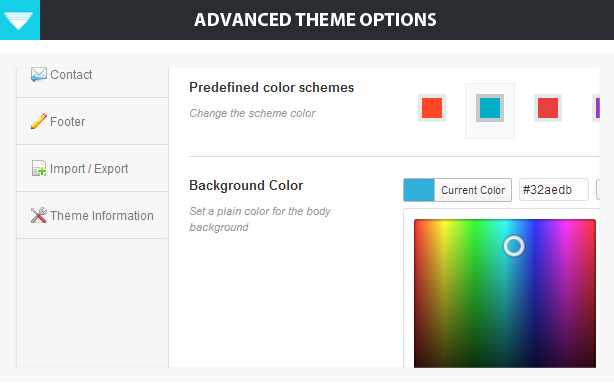Choose the crimson red color scheme swatch
Viewport: 614px width, 384px height.
coord(548,108)
